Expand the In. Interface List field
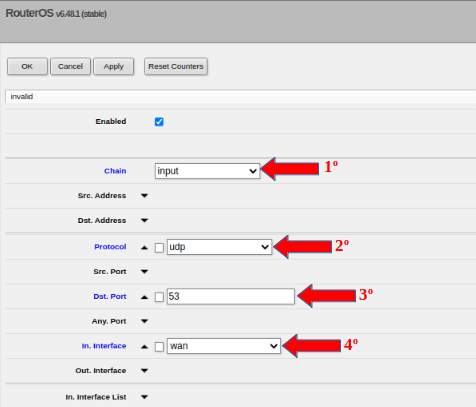476x407 pixels. [144, 397]
